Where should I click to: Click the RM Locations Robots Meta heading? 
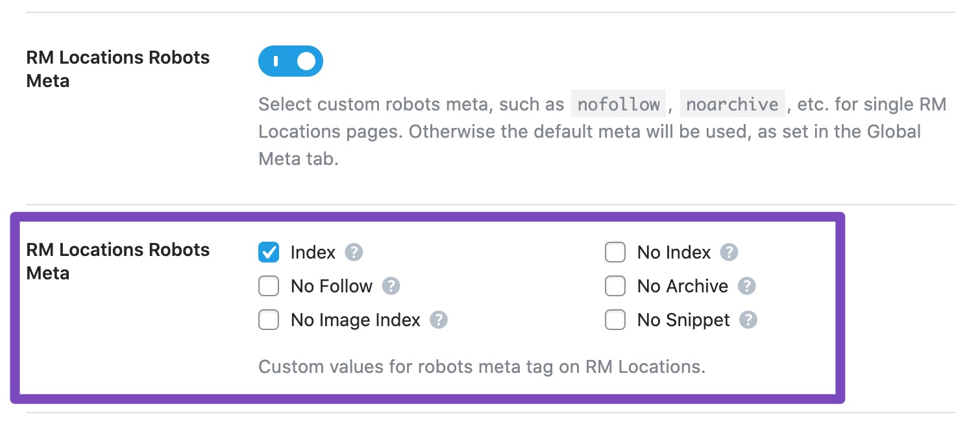(x=117, y=261)
